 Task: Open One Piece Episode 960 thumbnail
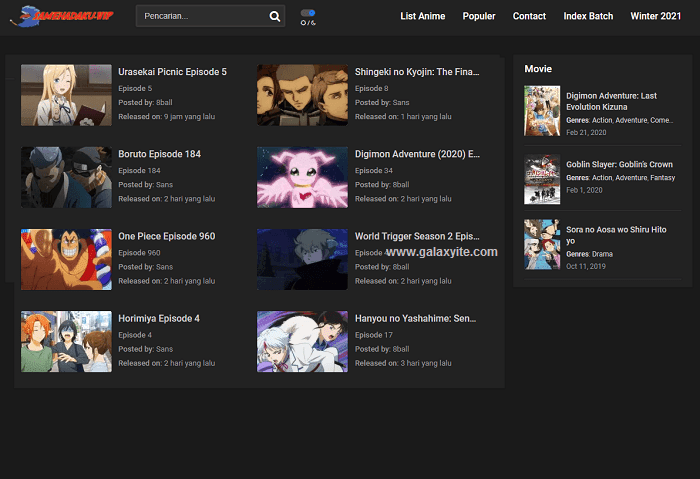click(x=66, y=259)
